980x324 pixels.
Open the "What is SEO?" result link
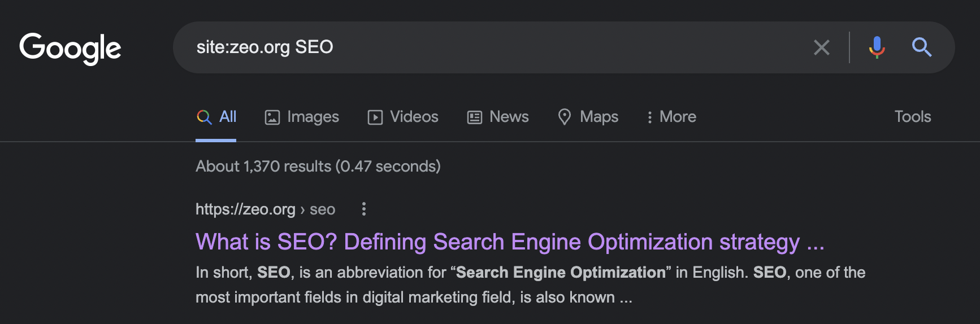(x=510, y=242)
